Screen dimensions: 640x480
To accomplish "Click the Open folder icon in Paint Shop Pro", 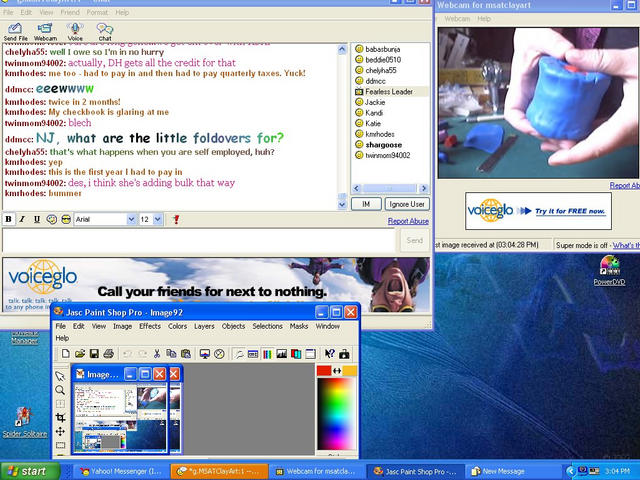I will [80, 353].
